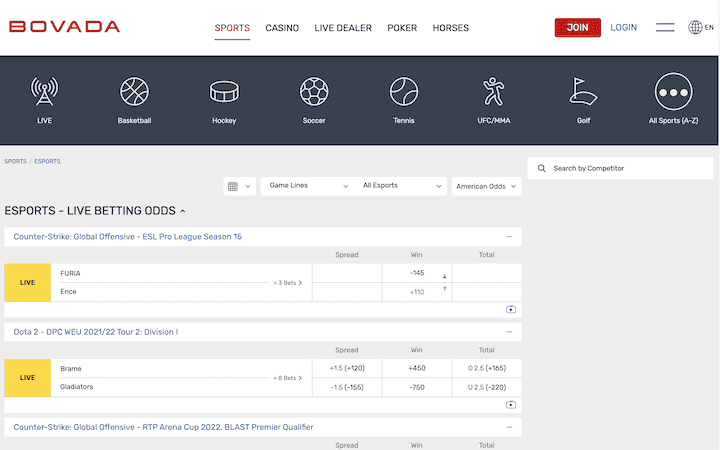Image resolution: width=720 pixels, height=450 pixels.
Task: Bet on total O 2.5 (+165)
Action: click(x=487, y=368)
